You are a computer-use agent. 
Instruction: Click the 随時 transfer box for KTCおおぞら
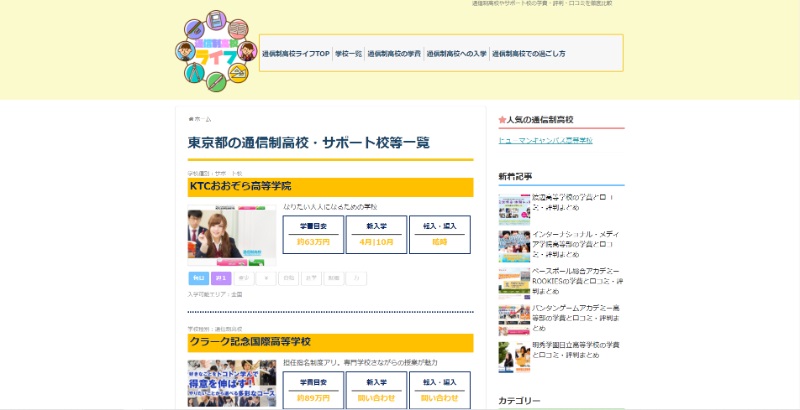[440, 235]
